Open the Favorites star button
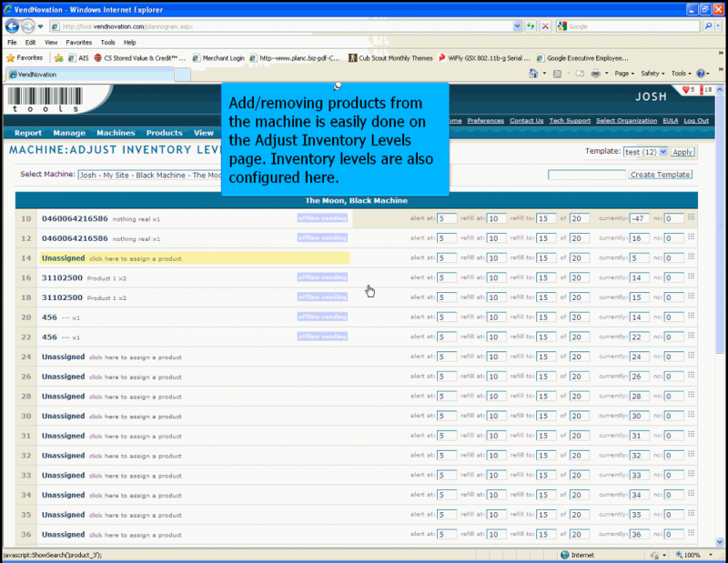The height and width of the screenshot is (563, 728). (25, 58)
